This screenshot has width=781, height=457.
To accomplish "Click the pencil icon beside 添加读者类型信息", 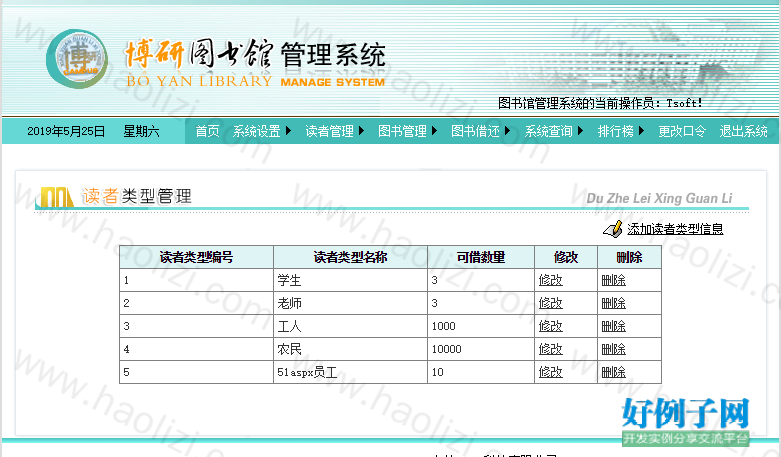I will (613, 229).
